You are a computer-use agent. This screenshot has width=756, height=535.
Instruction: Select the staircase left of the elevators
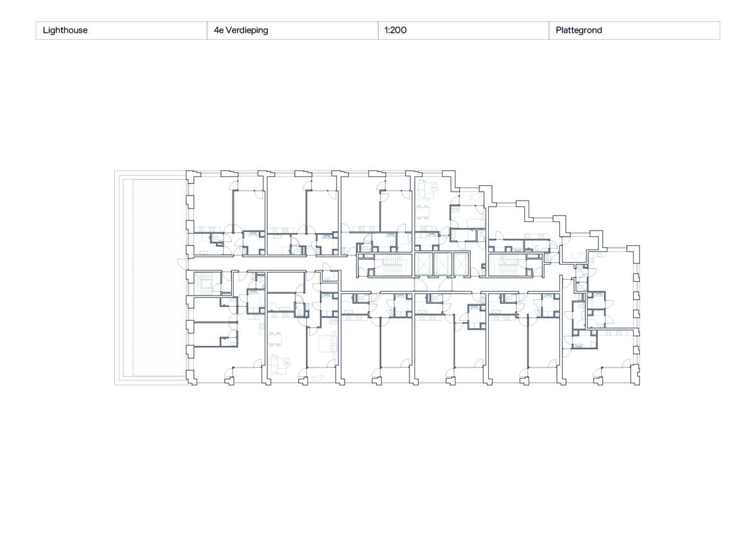tap(384, 266)
